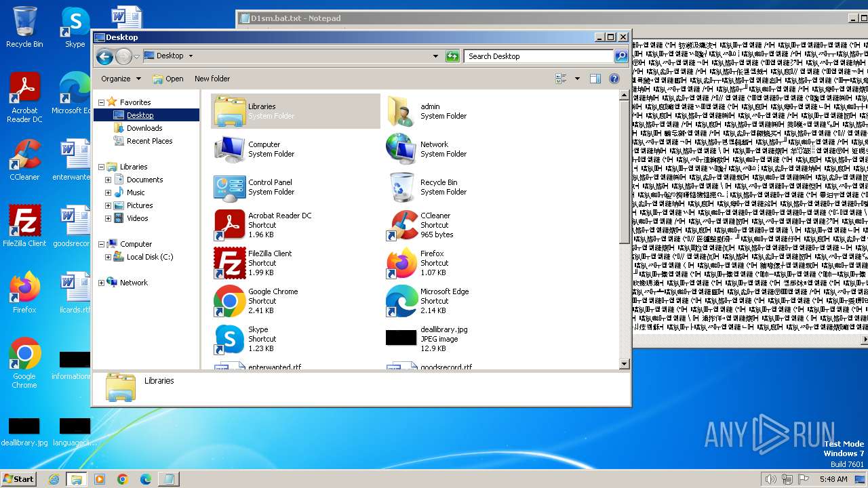868x488 pixels.
Task: Click the Desktop breadcrumb in address bar
Action: (170, 56)
